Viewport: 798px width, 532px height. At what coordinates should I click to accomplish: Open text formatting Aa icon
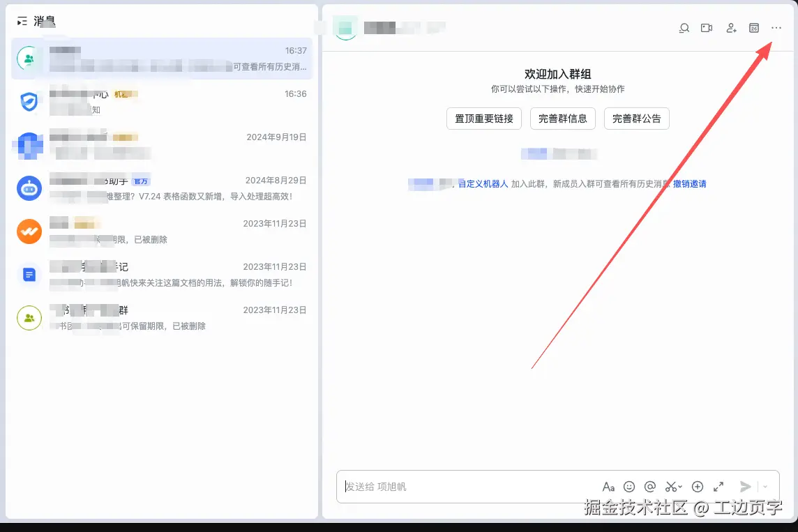click(608, 487)
